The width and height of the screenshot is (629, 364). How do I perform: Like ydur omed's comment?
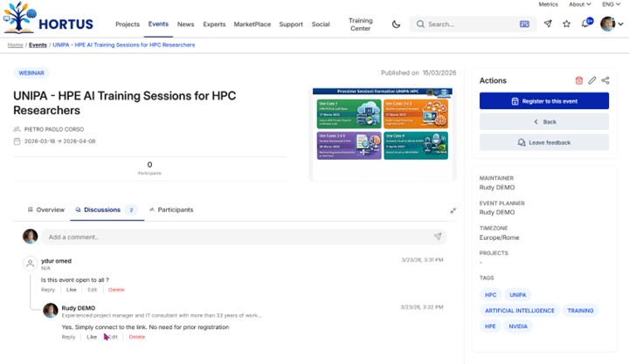click(x=71, y=290)
